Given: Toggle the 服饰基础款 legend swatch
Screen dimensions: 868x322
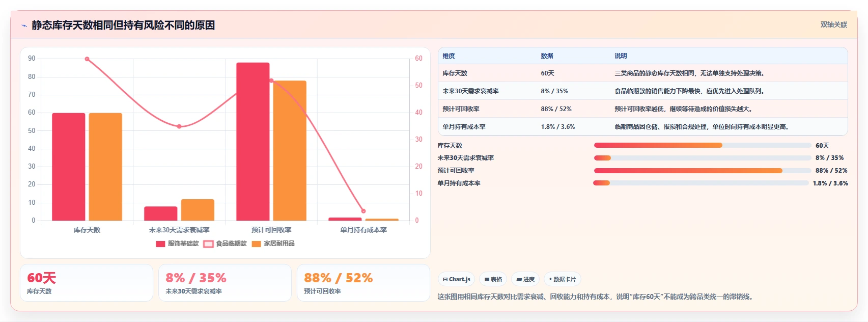Looking at the screenshot, I should [160, 244].
